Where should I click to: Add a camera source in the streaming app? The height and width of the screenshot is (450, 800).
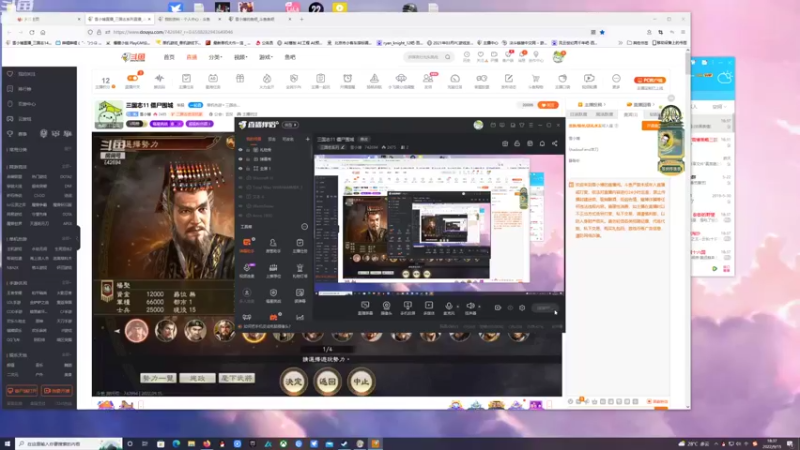(x=386, y=307)
